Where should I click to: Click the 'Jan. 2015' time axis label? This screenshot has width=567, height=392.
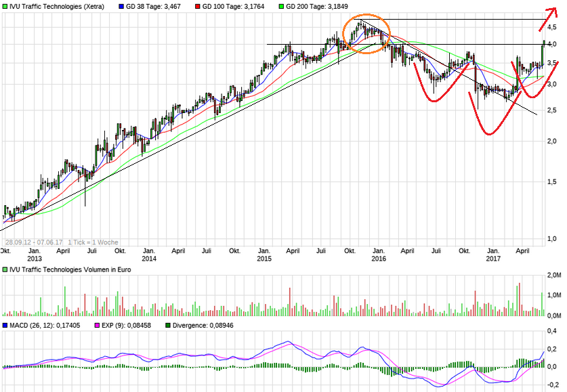[x=264, y=255]
